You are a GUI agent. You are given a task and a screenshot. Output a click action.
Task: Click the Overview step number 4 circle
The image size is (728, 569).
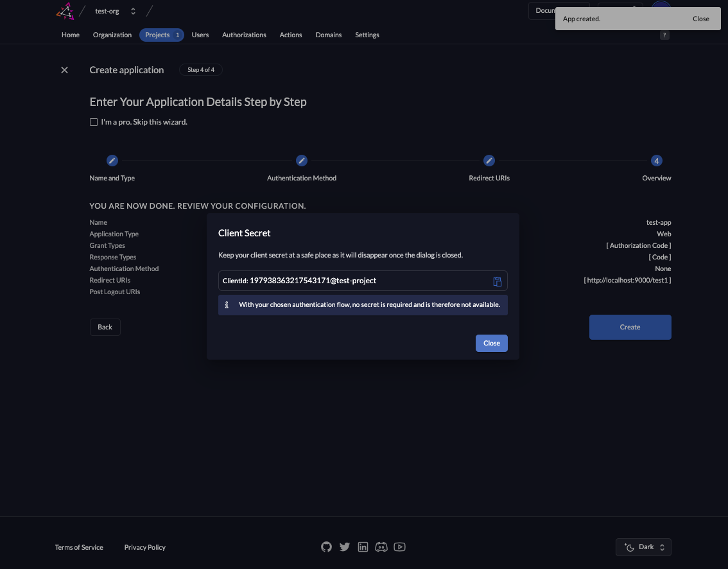point(657,161)
